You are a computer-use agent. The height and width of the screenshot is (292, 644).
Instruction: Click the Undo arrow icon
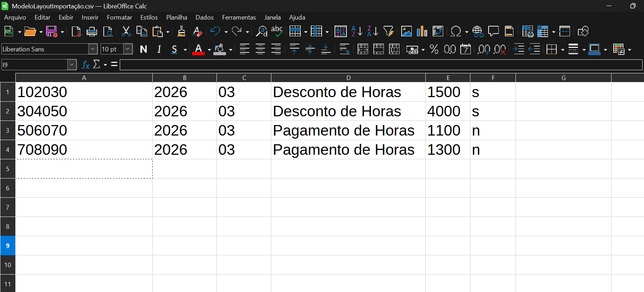coord(215,31)
